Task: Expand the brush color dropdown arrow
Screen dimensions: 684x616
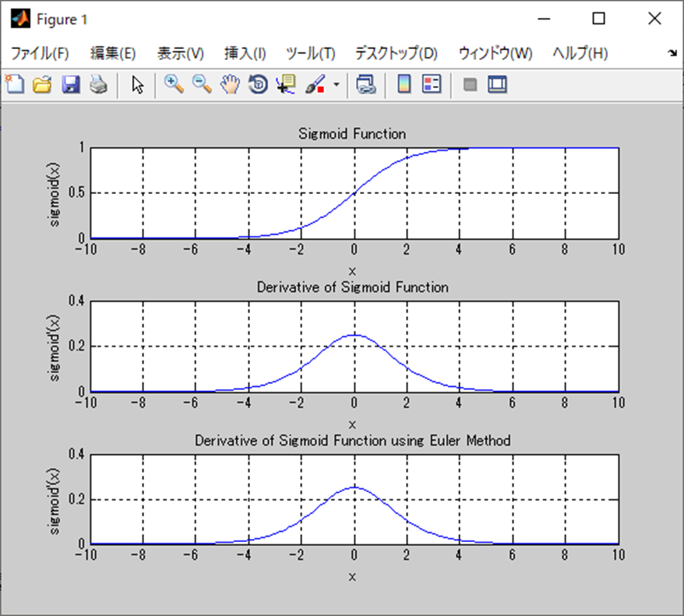Action: click(x=337, y=85)
